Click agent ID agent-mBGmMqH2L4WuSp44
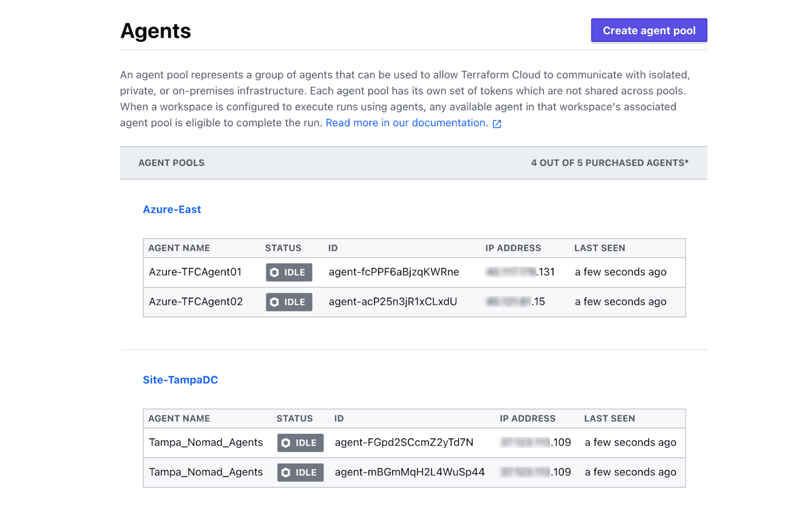 click(x=409, y=472)
